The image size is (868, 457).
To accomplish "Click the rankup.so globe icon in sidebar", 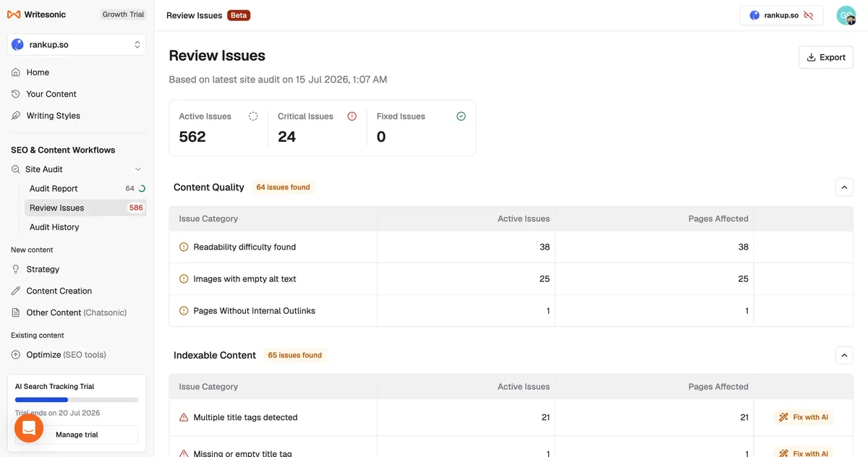I will [18, 45].
